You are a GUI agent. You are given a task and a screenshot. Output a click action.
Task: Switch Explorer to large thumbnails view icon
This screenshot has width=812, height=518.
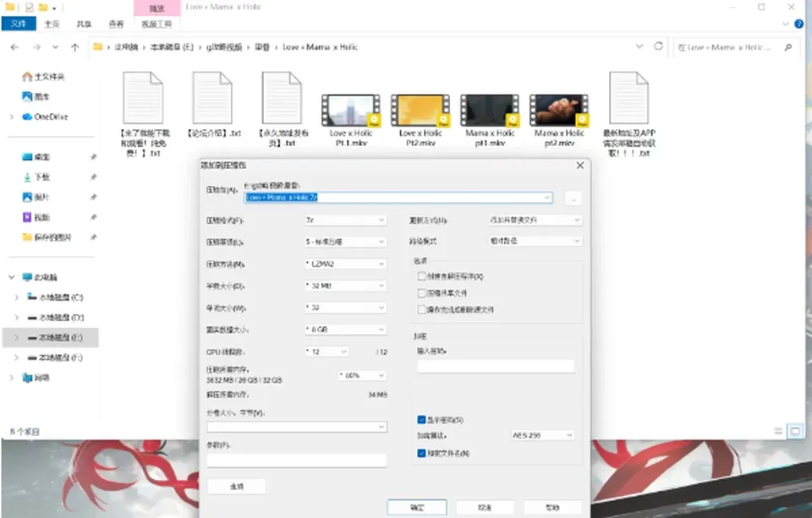coord(795,431)
